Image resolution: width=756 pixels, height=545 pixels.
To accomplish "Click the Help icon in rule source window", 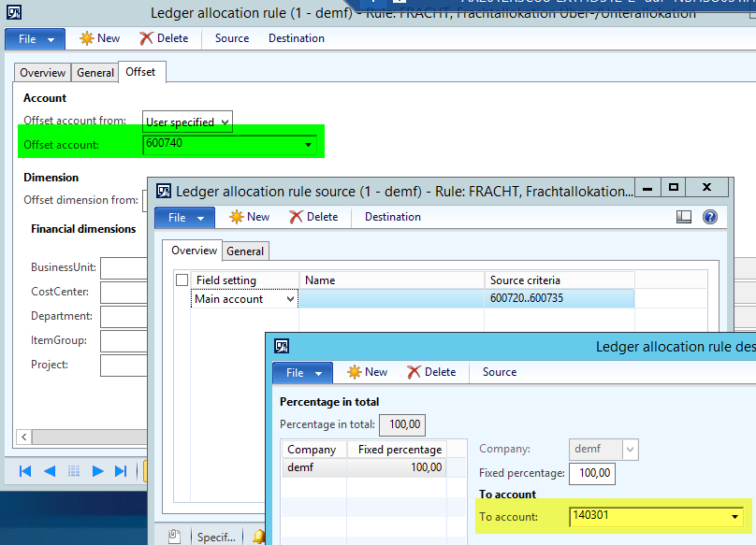I will click(709, 217).
